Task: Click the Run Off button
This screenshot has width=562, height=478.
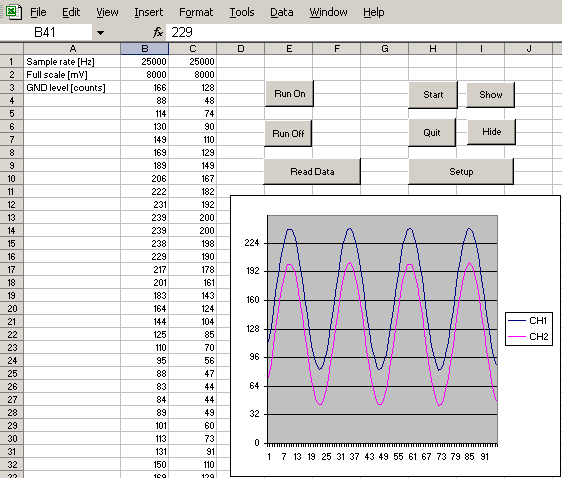Action: [x=288, y=133]
